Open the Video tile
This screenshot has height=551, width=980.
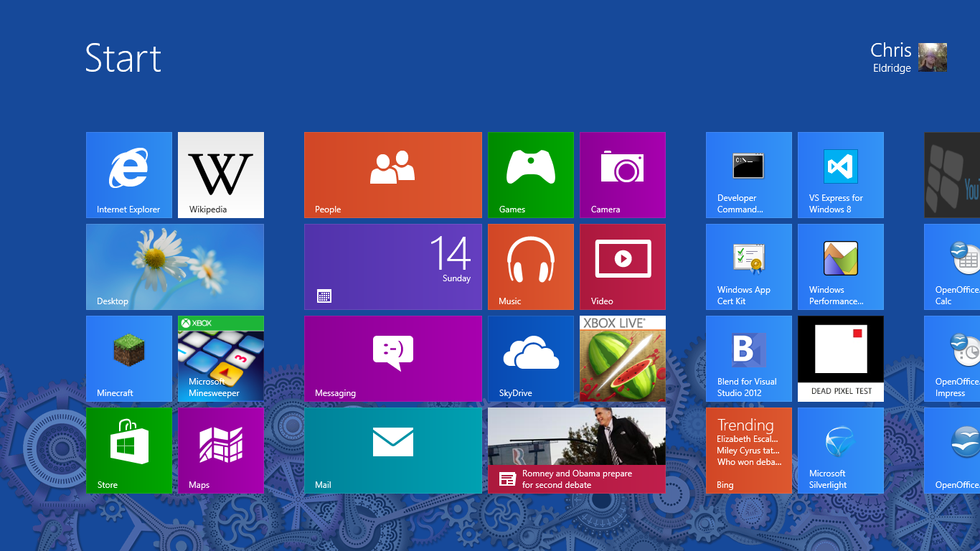click(x=623, y=267)
